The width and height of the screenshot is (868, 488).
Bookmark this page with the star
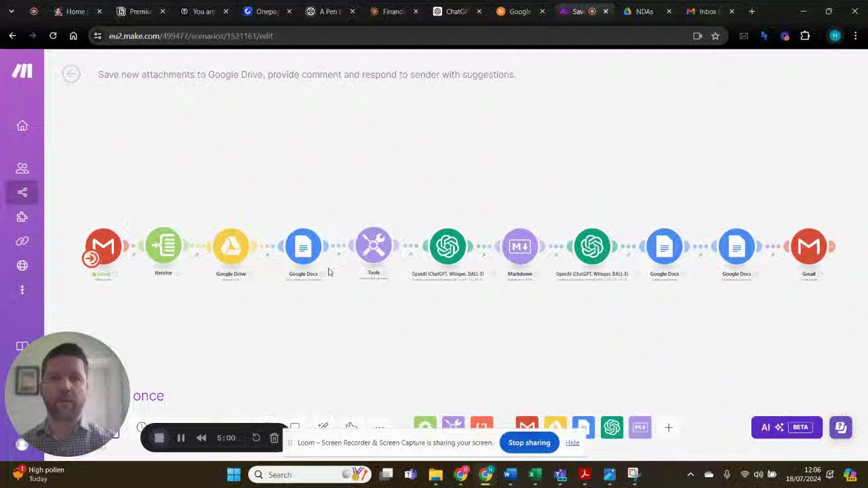tap(715, 36)
